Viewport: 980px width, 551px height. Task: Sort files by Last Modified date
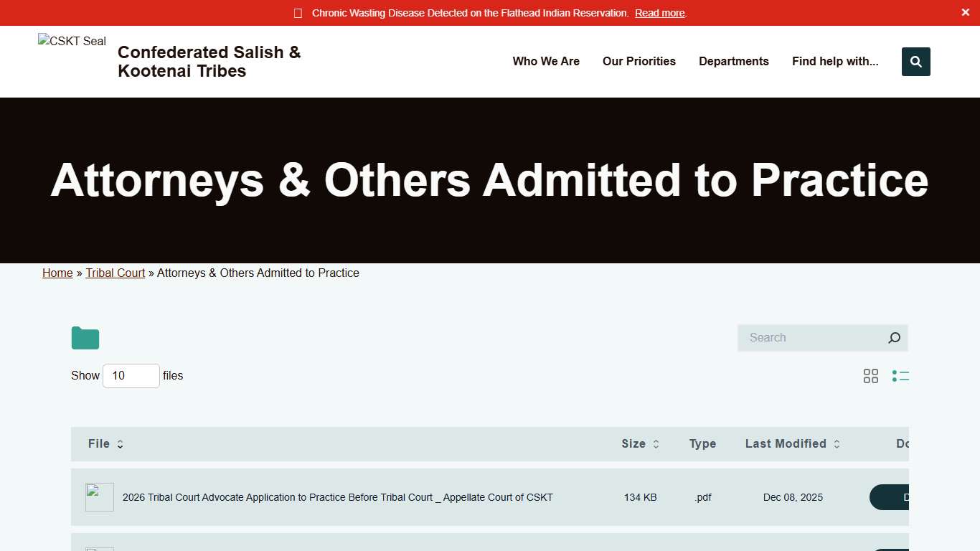point(837,444)
